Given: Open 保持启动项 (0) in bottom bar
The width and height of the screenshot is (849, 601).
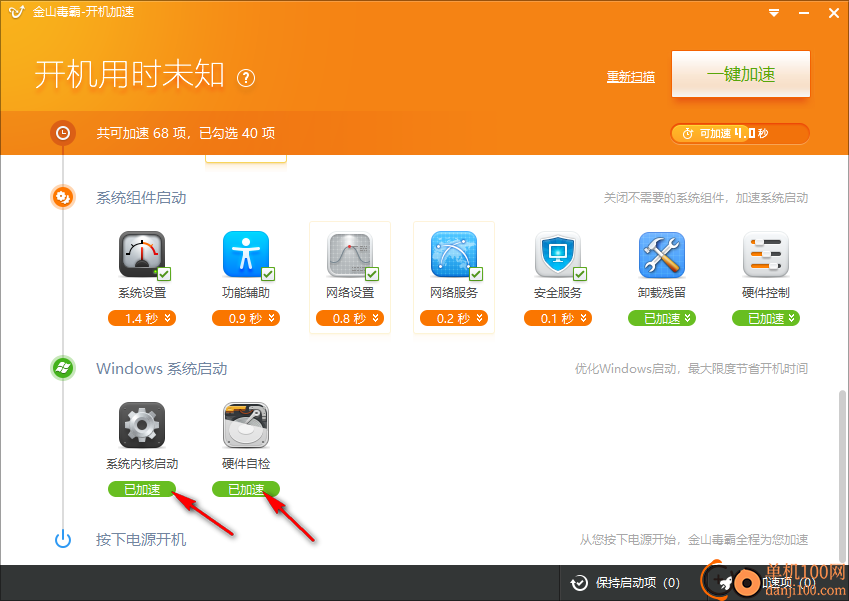Looking at the screenshot, I should click(625, 583).
